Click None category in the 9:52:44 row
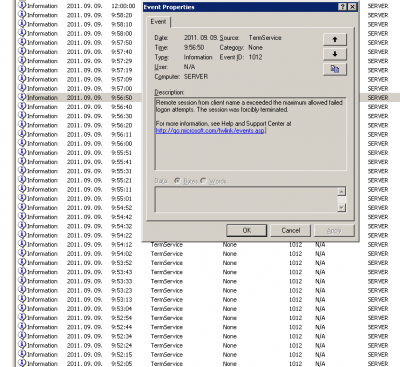This screenshot has height=367, width=400. click(230, 327)
